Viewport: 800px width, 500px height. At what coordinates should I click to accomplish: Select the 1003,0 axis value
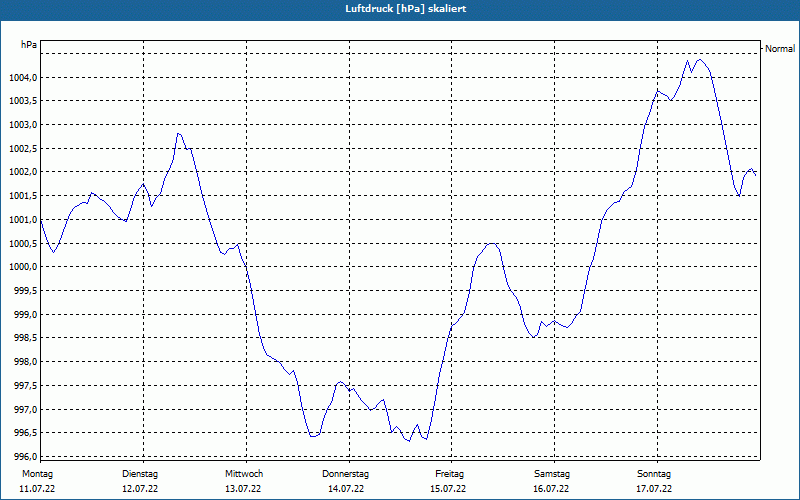point(23,125)
